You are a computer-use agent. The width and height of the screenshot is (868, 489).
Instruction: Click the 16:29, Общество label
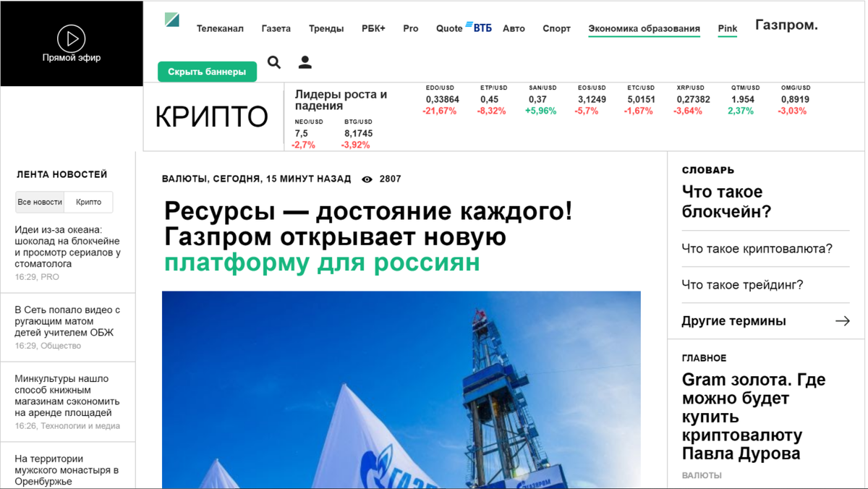pos(48,346)
